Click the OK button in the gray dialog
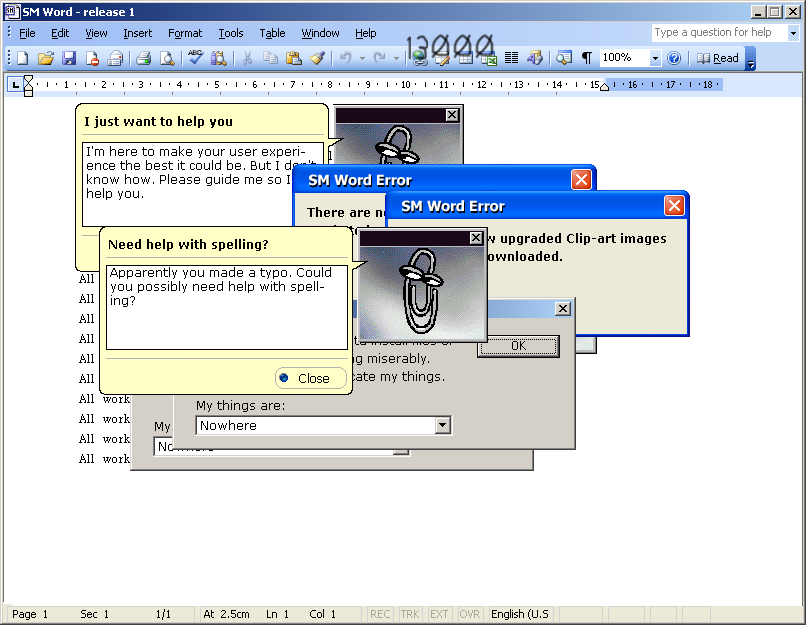Screen dimensions: 806x625 pyautogui.click(x=518, y=346)
